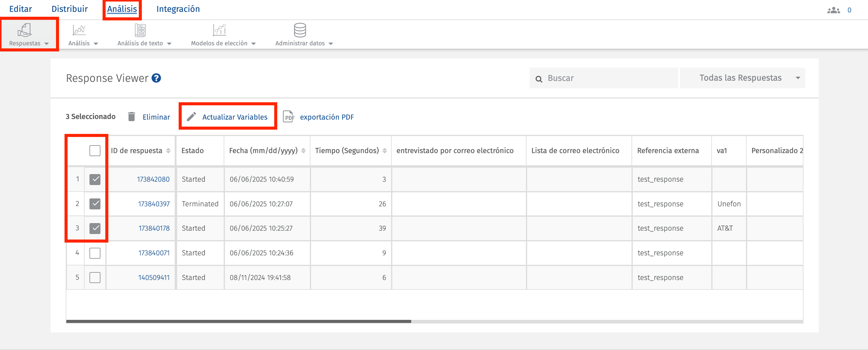The image size is (868, 350).
Task: Check the select-all header checkbox
Action: (x=95, y=151)
